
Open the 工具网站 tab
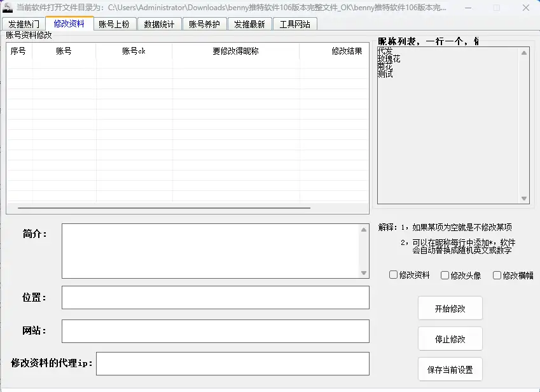294,24
